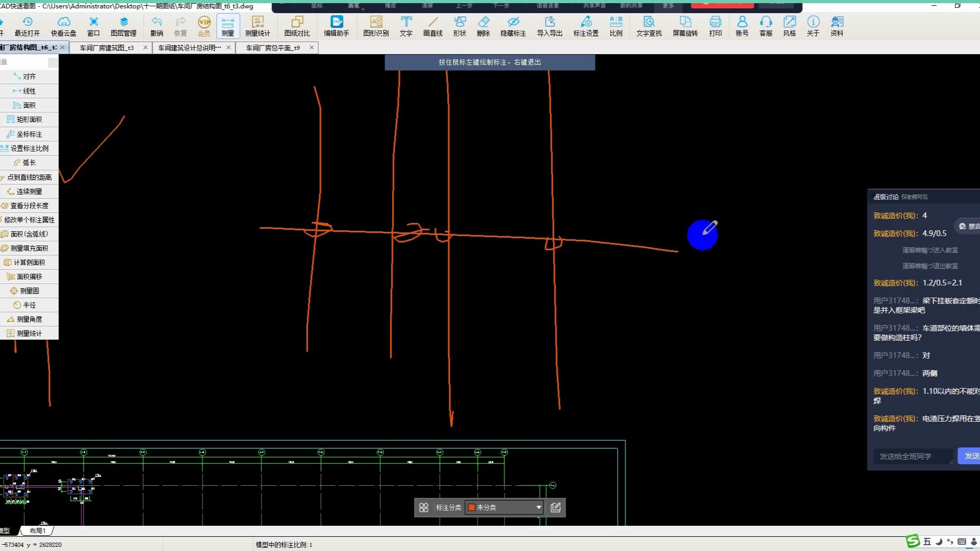Click 屏幕旋转 screen rotate

tap(685, 26)
